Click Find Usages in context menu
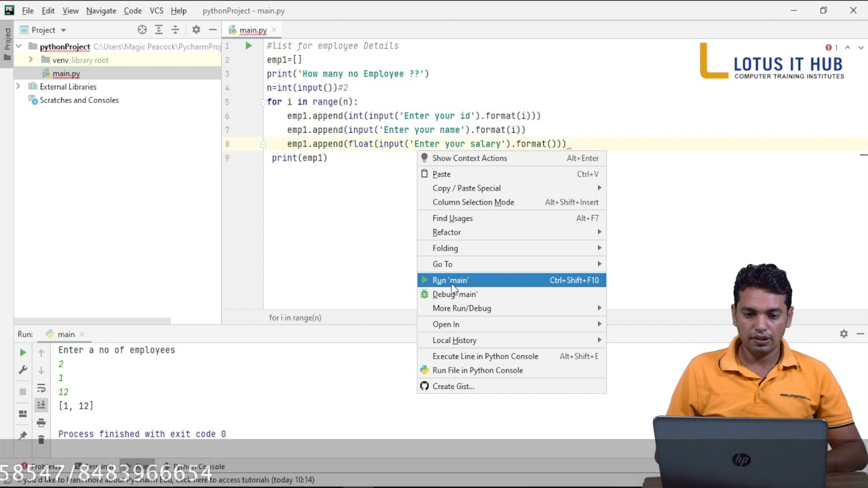Image resolution: width=868 pixels, height=488 pixels. click(511, 218)
